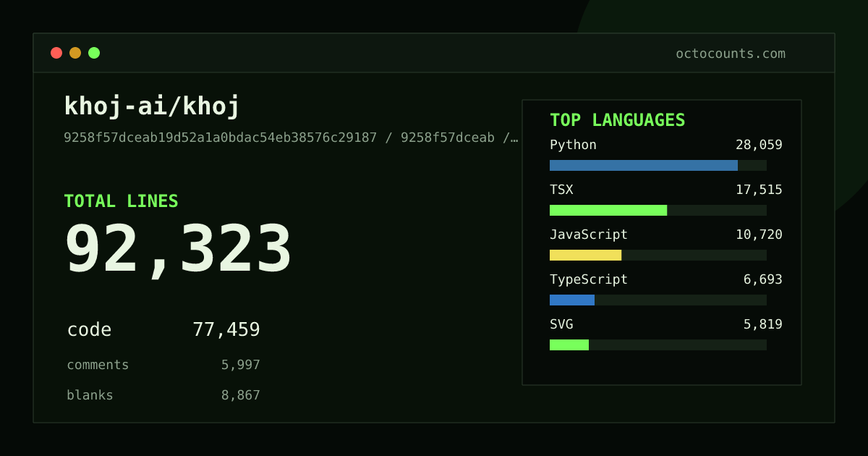Click the yellow minimize dot
868x456 pixels.
coord(75,53)
